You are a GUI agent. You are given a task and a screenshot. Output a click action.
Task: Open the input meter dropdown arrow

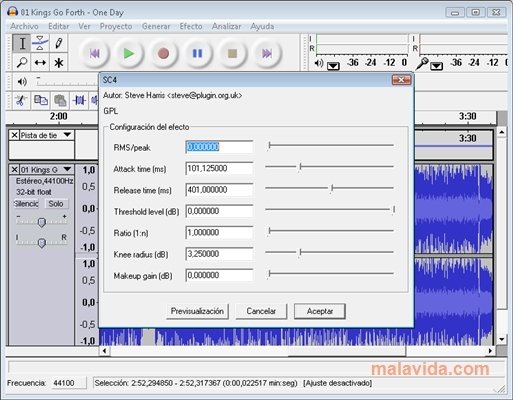(436, 66)
